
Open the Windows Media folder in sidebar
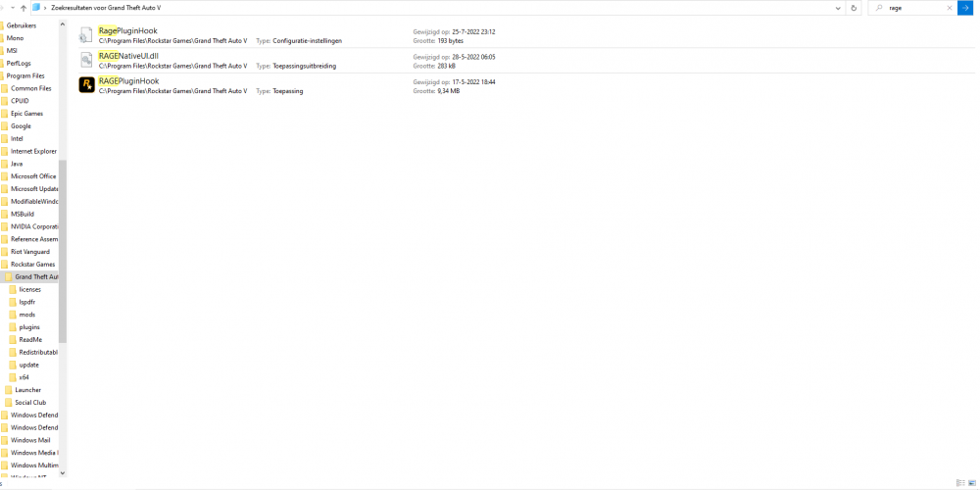click(x=34, y=453)
